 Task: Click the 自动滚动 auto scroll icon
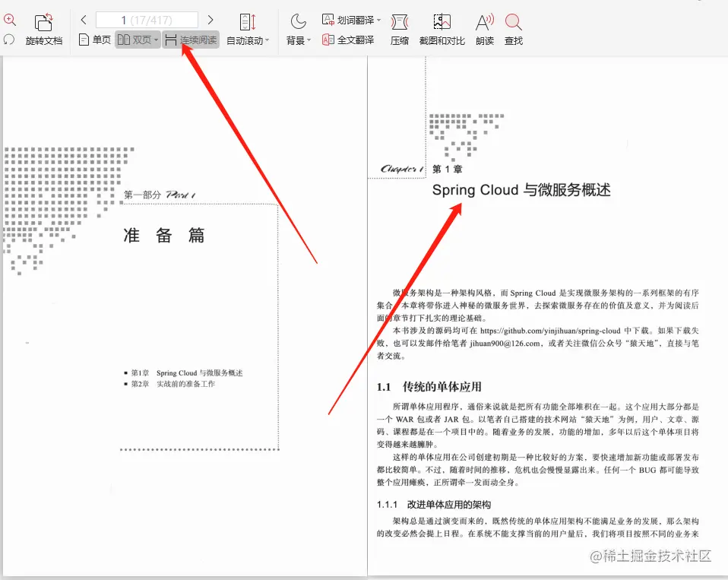pos(248,22)
